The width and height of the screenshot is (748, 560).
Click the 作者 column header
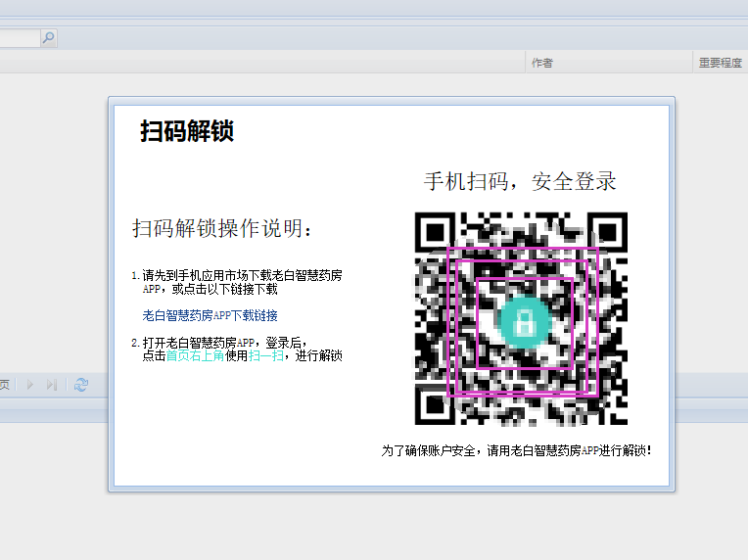coord(609,63)
